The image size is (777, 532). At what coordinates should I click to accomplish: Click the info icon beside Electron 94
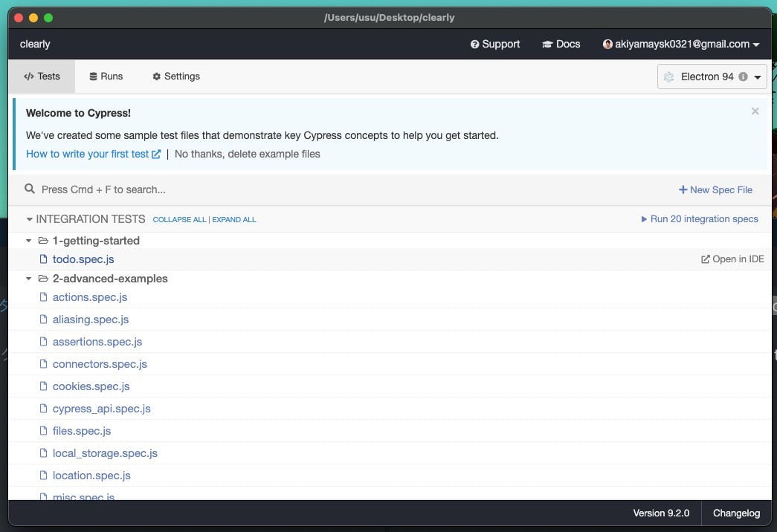coord(743,77)
